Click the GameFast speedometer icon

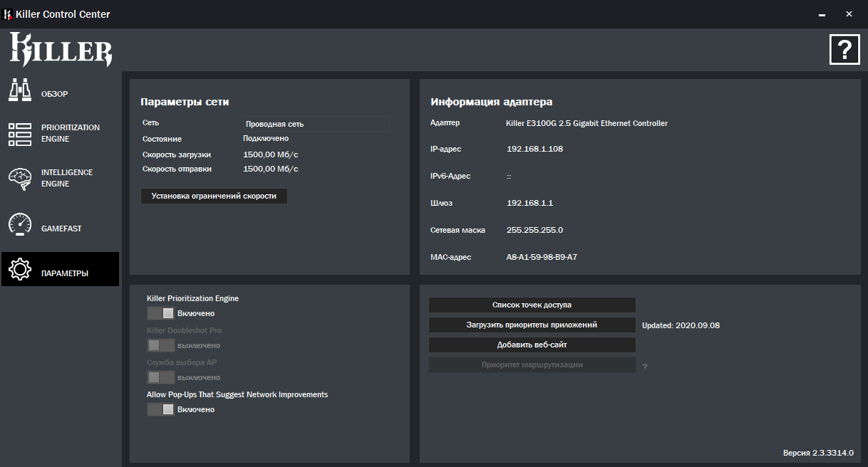point(19,224)
